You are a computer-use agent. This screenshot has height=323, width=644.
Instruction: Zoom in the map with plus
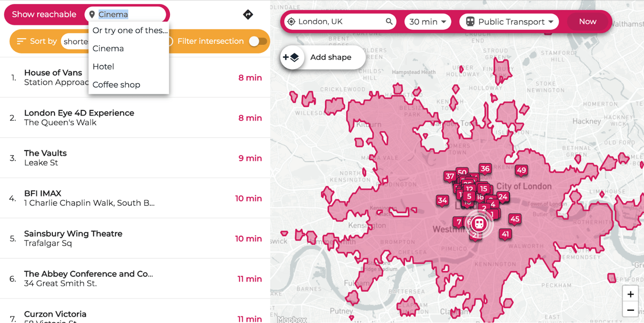[x=630, y=294]
